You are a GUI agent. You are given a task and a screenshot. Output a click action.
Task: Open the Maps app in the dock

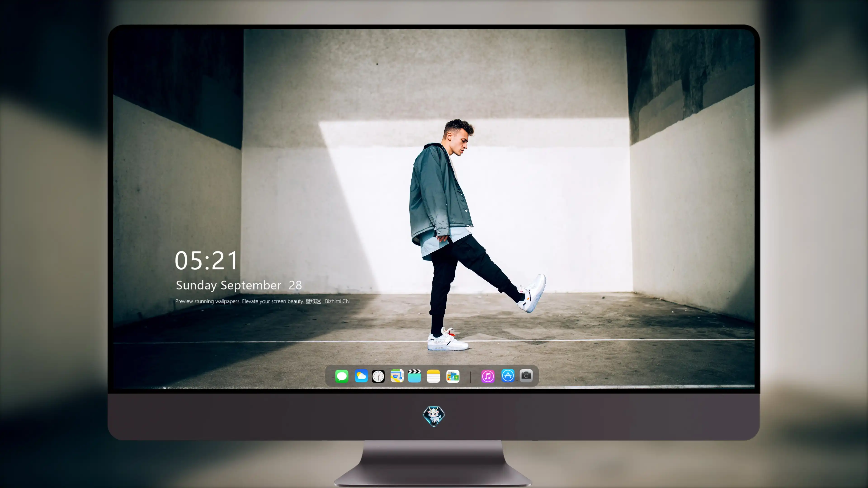(397, 376)
